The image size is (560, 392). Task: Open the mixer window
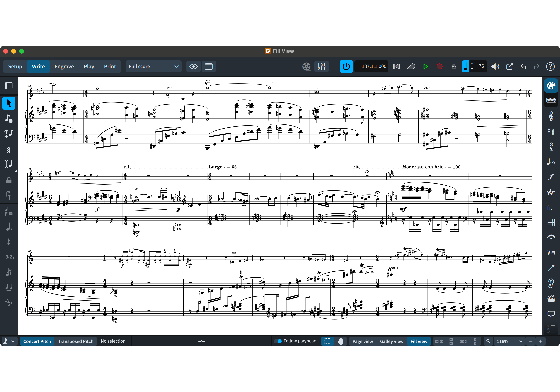pyautogui.click(x=321, y=66)
